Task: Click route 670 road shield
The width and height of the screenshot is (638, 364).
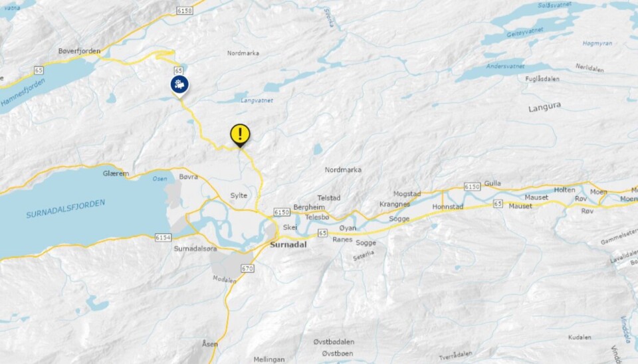Action: pos(247,268)
